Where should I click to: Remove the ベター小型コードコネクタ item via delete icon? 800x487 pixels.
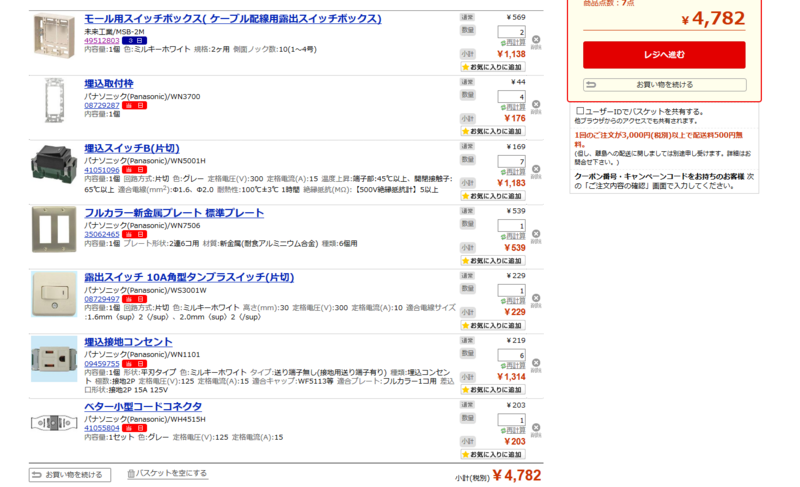(536, 428)
